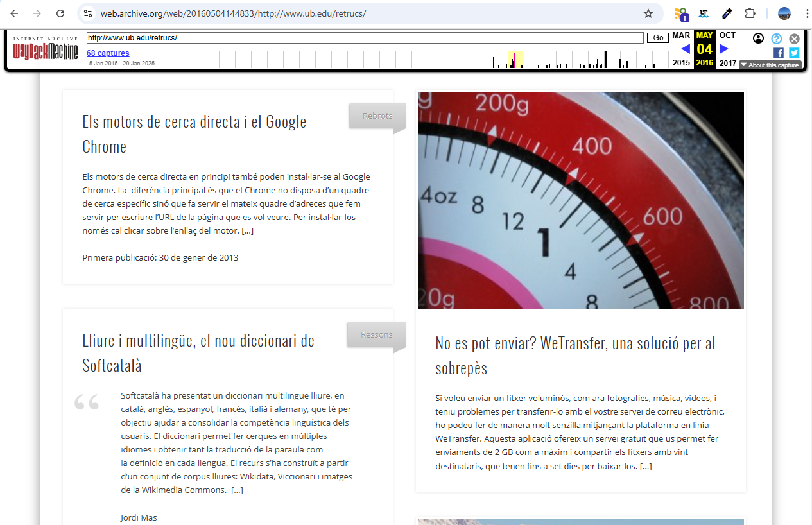Go to previous capture from March 2015

pyautogui.click(x=685, y=49)
